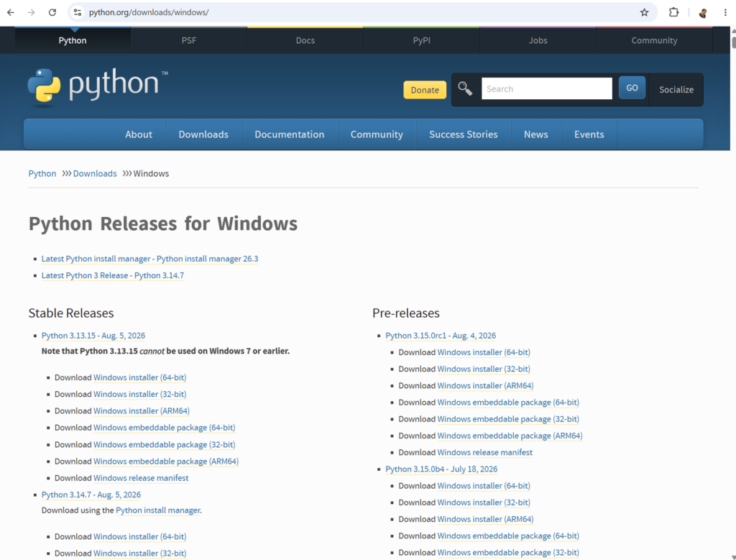Image resolution: width=736 pixels, height=560 pixels.
Task: Download 3.13.15 embeddable package (32-bit)
Action: [x=165, y=444]
